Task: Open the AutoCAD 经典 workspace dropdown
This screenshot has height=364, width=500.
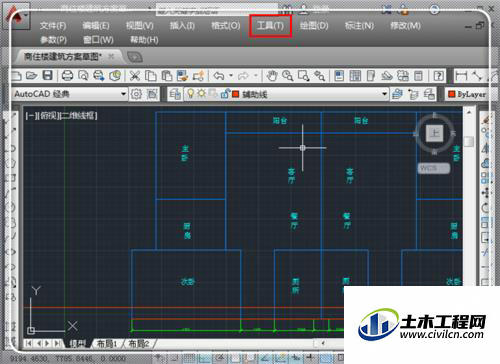Action: 70,94
